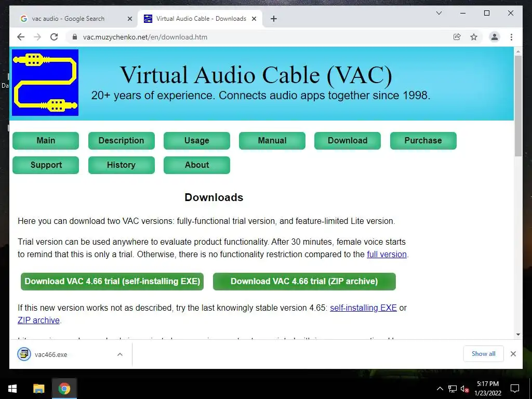Open the vac466.exe downloaded file
Screen dimensions: 532x399
pos(51,354)
